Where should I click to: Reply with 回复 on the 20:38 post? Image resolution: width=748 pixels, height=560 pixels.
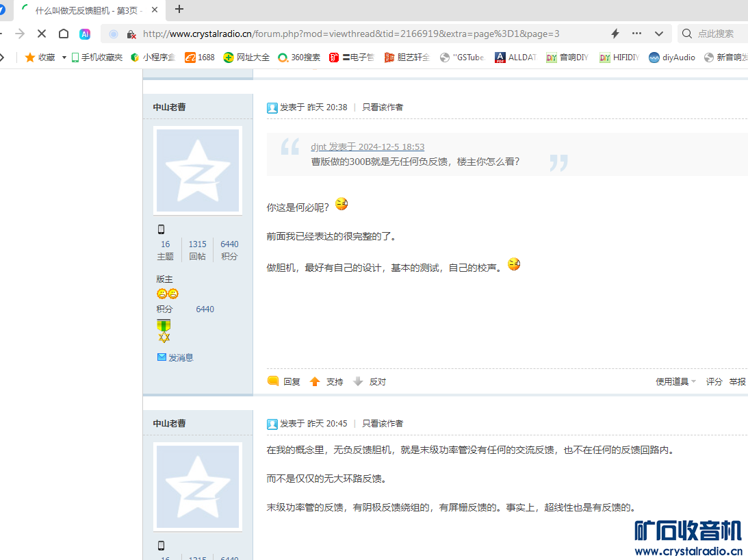pyautogui.click(x=284, y=381)
